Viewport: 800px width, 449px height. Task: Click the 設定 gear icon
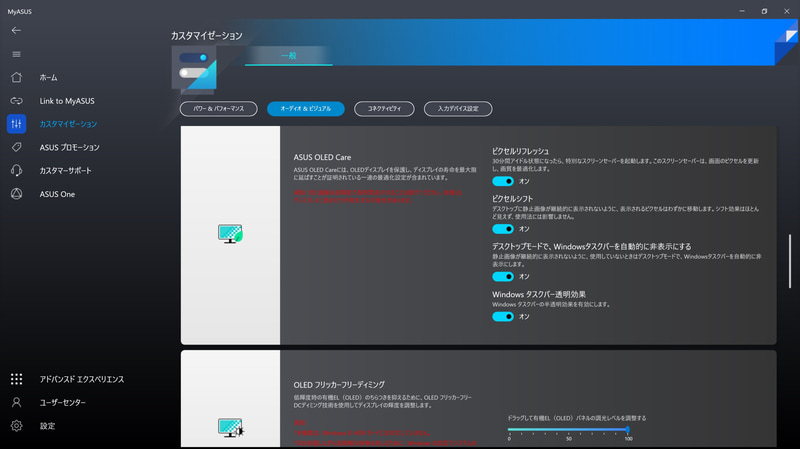pos(16,426)
